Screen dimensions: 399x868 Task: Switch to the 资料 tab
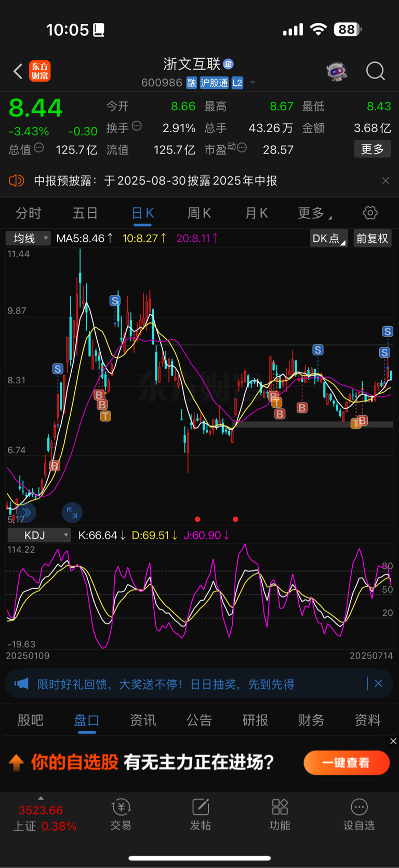tap(367, 720)
